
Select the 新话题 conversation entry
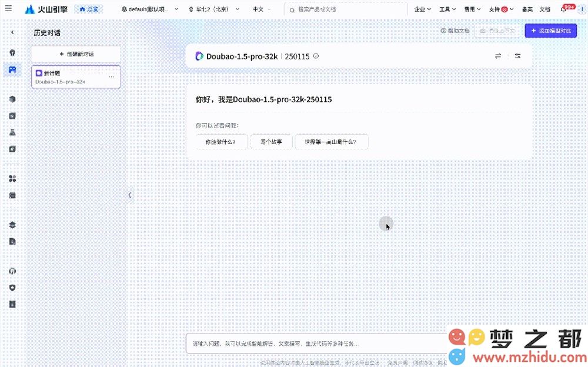pos(76,77)
